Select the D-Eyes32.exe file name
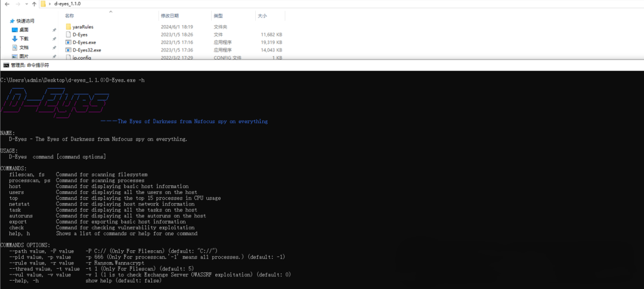Image resolution: width=644 pixels, height=289 pixels. (86, 50)
